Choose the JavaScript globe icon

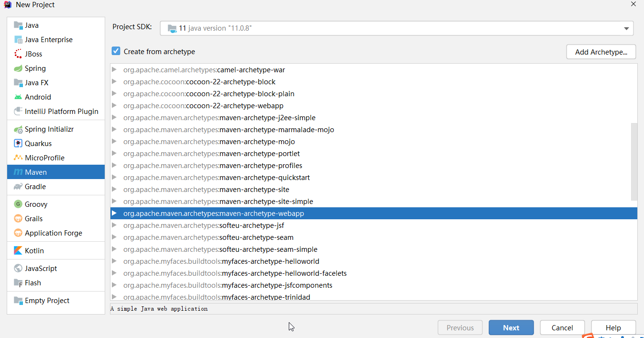[18, 269]
